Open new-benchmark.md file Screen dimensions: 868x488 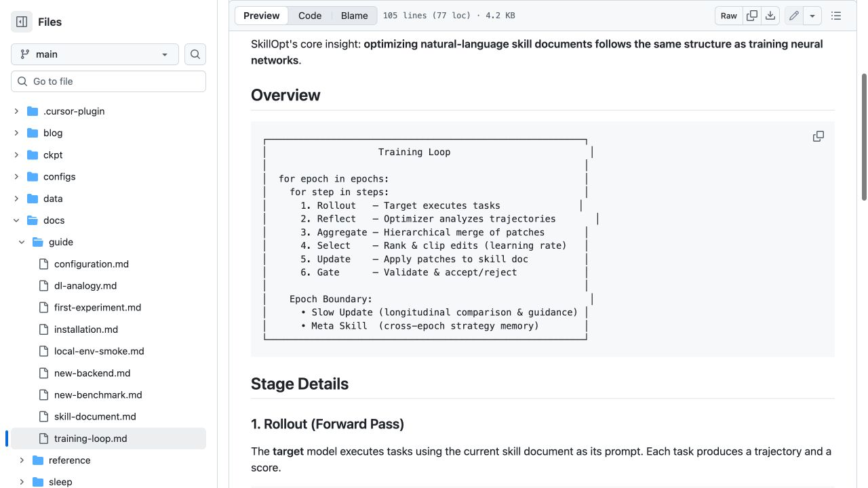tap(98, 394)
